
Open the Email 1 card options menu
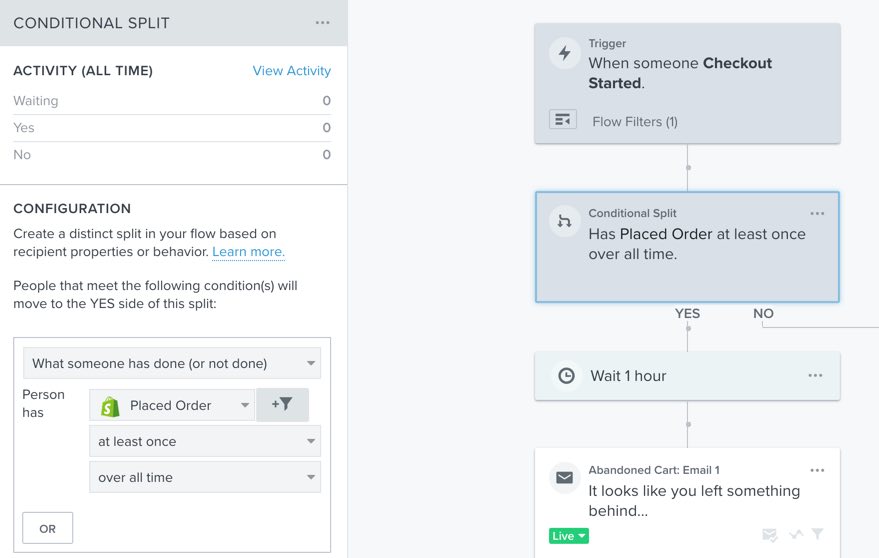point(817,470)
